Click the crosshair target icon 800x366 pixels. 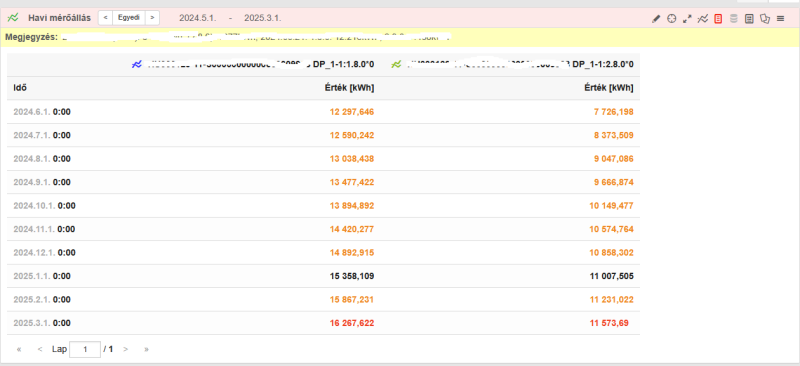click(671, 19)
